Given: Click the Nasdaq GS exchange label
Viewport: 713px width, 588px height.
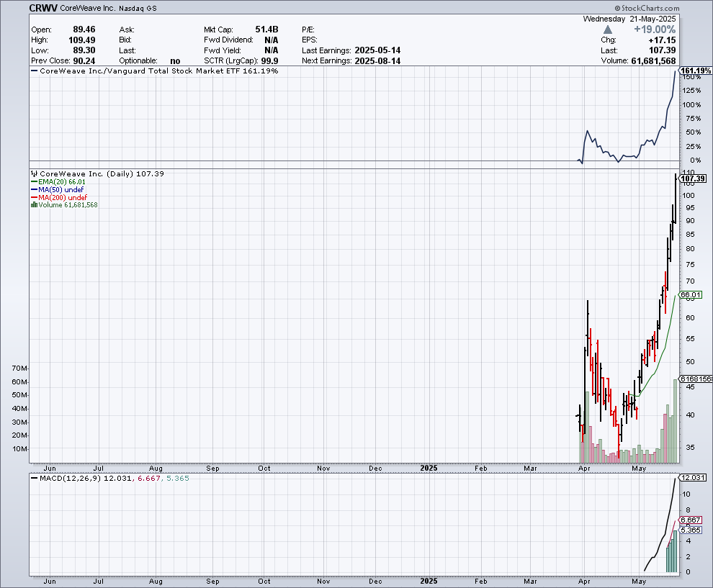Looking at the screenshot, I should coord(138,9).
